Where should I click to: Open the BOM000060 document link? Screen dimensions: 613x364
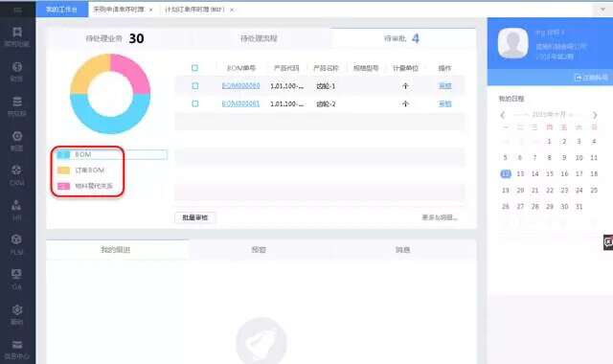240,85
